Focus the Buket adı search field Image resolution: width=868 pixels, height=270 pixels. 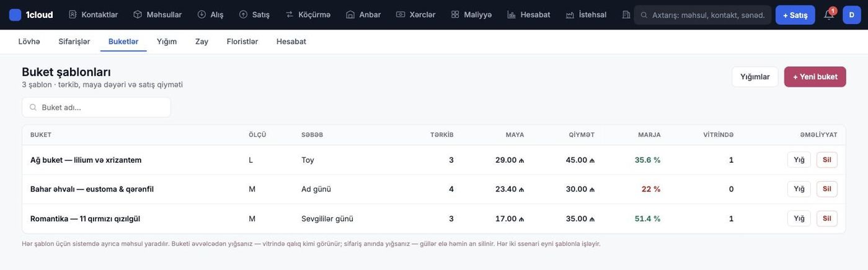(x=96, y=107)
